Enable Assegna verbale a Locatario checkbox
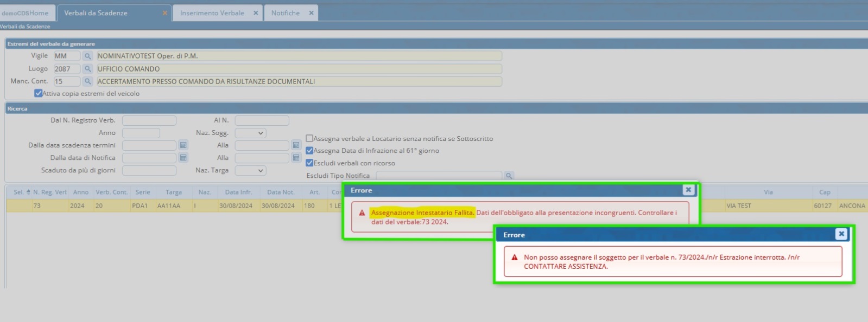This screenshot has height=322, width=868. coord(309,138)
